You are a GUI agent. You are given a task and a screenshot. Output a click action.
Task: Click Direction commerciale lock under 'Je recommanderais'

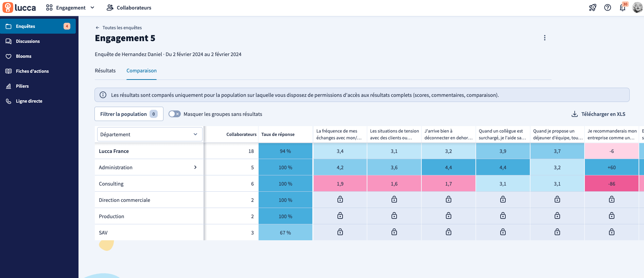(x=612, y=199)
